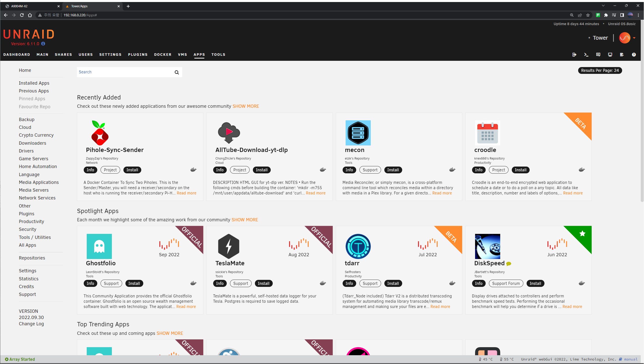Expand the Unraid account dropdown arrow
The height and width of the screenshot is (364, 644).
coord(634,38)
